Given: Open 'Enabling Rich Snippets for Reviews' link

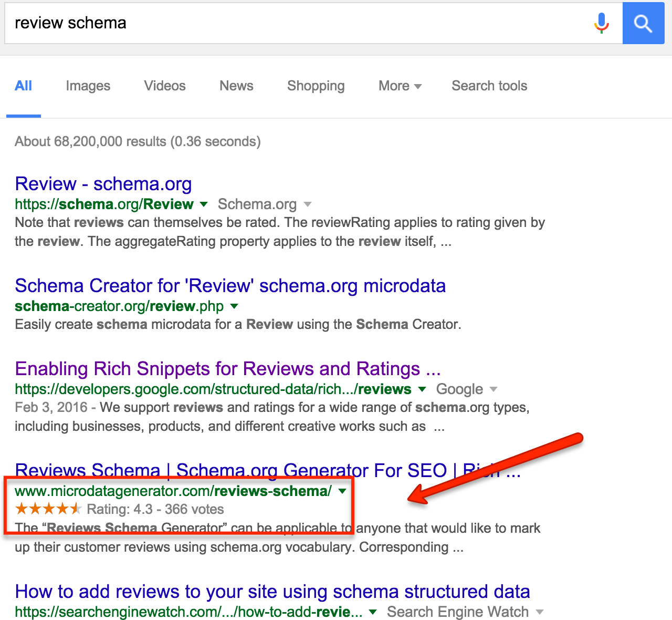Looking at the screenshot, I should click(x=228, y=369).
